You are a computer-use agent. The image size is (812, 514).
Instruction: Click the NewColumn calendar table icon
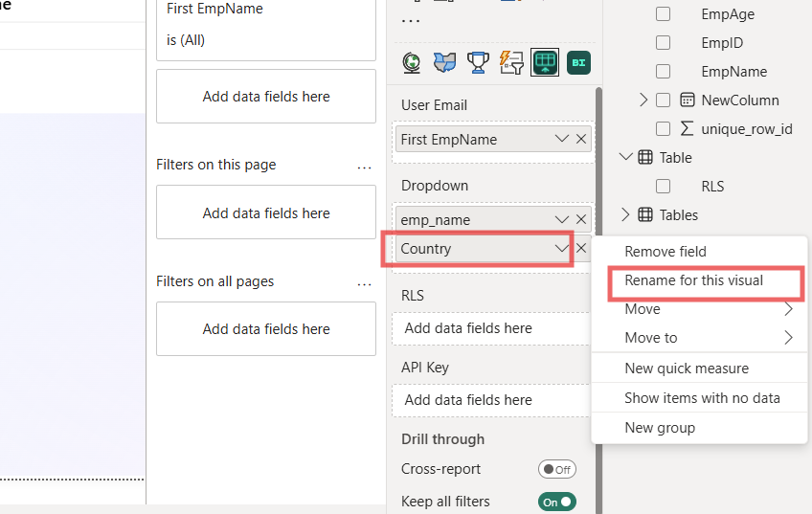688,100
